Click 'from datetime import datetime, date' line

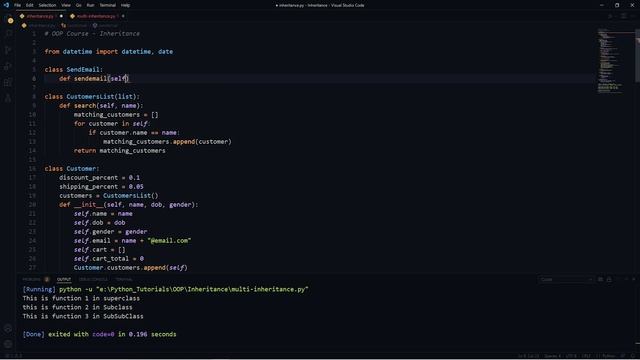pos(109,52)
